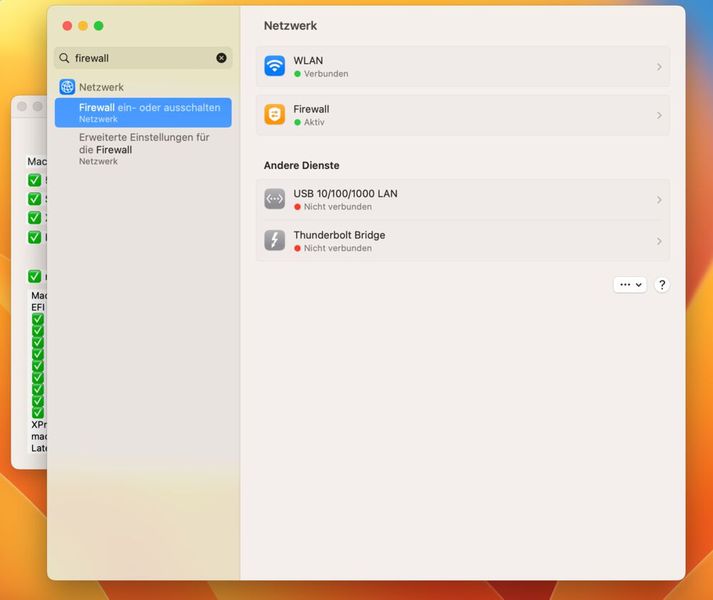
Task: Click the WLAN Wi-Fi icon
Action: [x=275, y=66]
